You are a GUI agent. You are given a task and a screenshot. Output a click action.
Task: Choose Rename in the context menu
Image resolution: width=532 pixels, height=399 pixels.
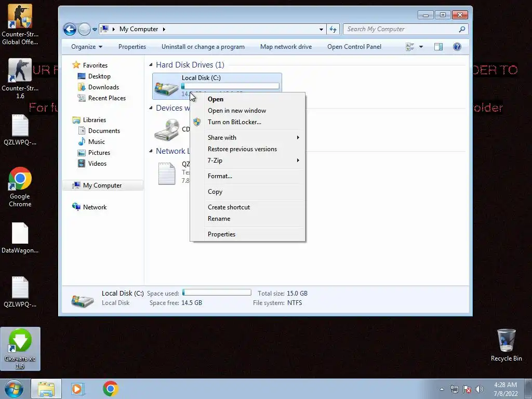[x=248, y=219]
